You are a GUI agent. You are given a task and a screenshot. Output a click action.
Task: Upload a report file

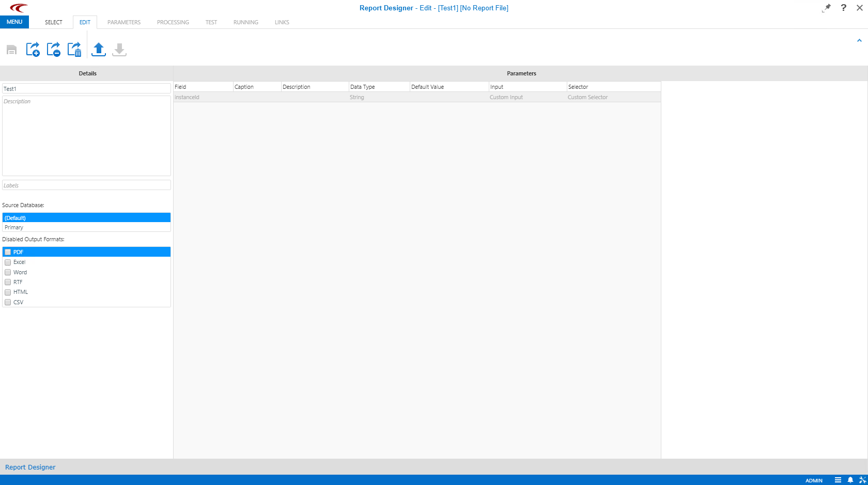[x=98, y=49]
